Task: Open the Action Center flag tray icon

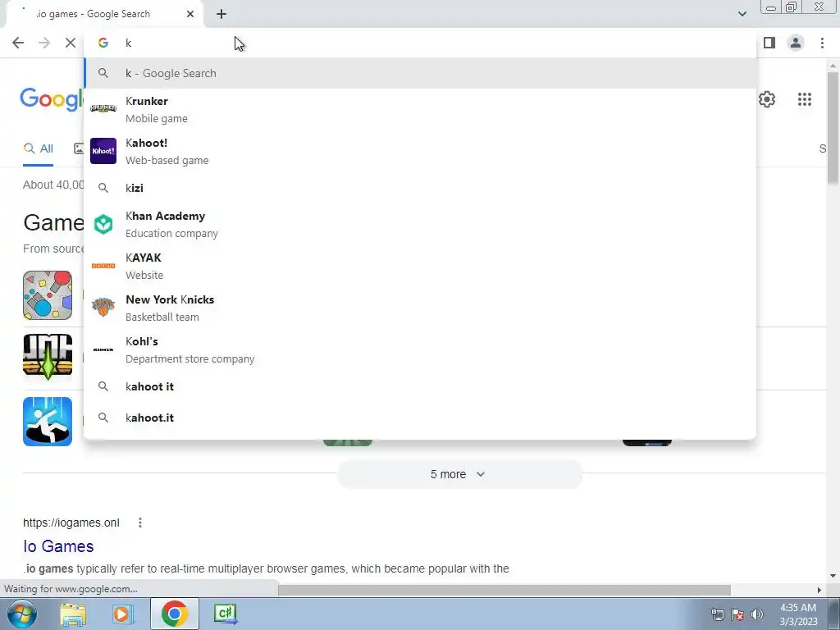Action: (737, 614)
